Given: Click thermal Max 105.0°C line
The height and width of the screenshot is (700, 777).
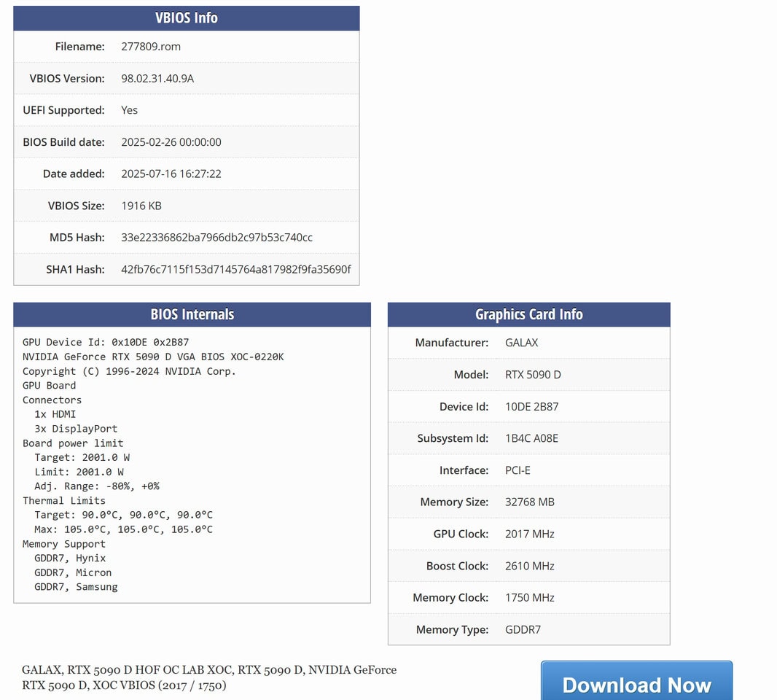Looking at the screenshot, I should coord(123,529).
